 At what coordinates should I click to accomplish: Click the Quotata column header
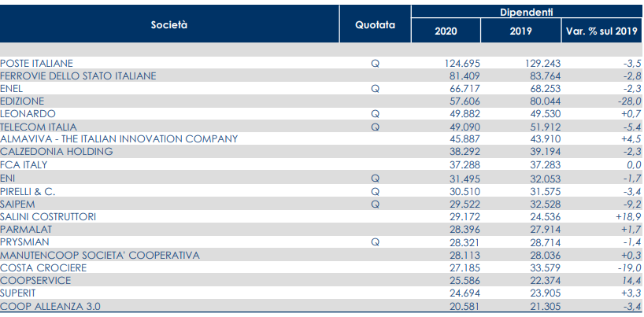375,24
